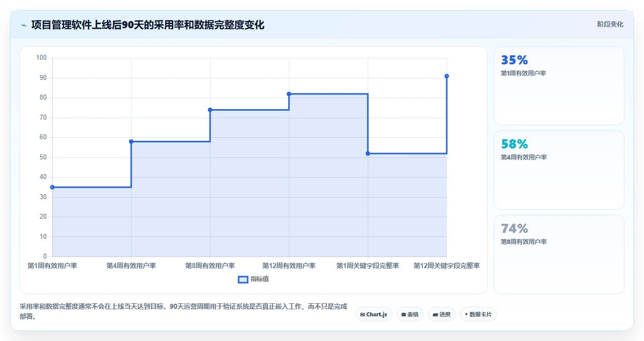
Task: Click the 58% value in second card
Action: (x=514, y=144)
